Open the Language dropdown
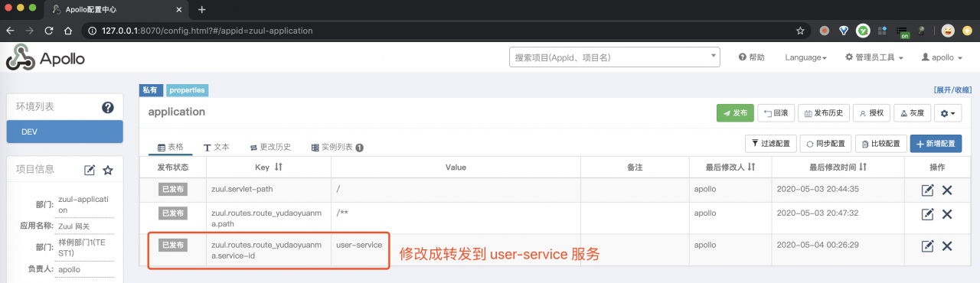980x283 pixels. click(x=805, y=57)
